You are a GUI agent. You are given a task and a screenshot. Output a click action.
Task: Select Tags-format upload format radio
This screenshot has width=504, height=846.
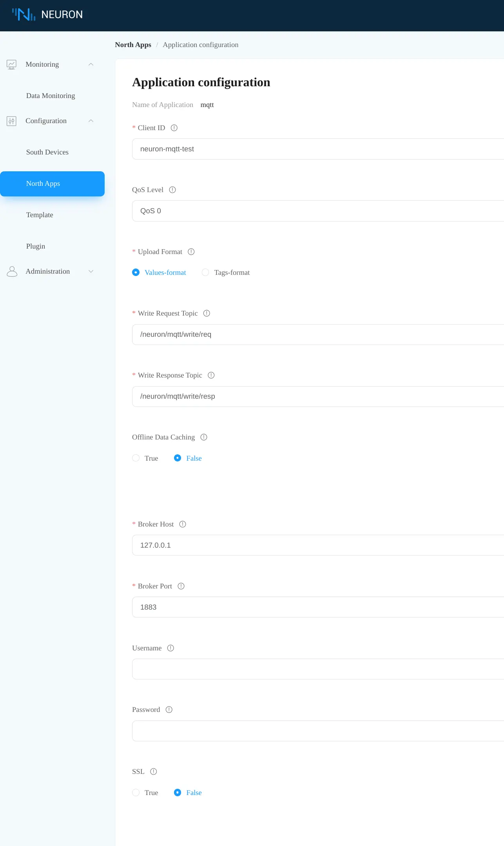pos(205,272)
